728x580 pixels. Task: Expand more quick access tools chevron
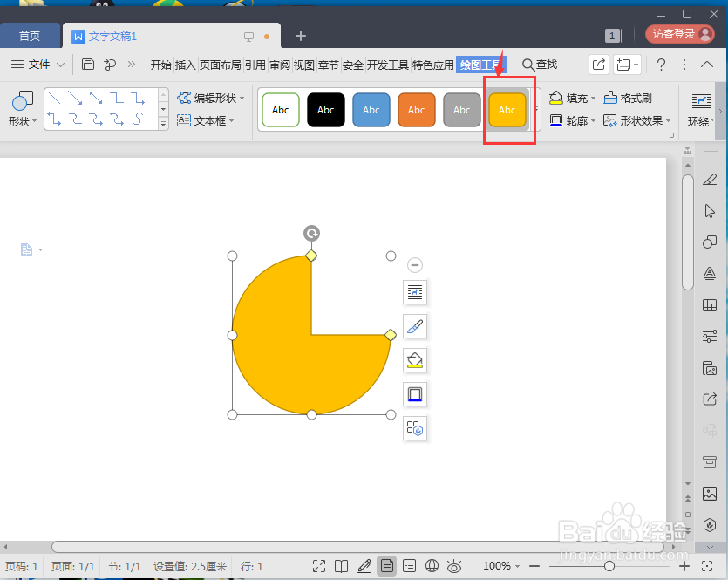[x=132, y=64]
